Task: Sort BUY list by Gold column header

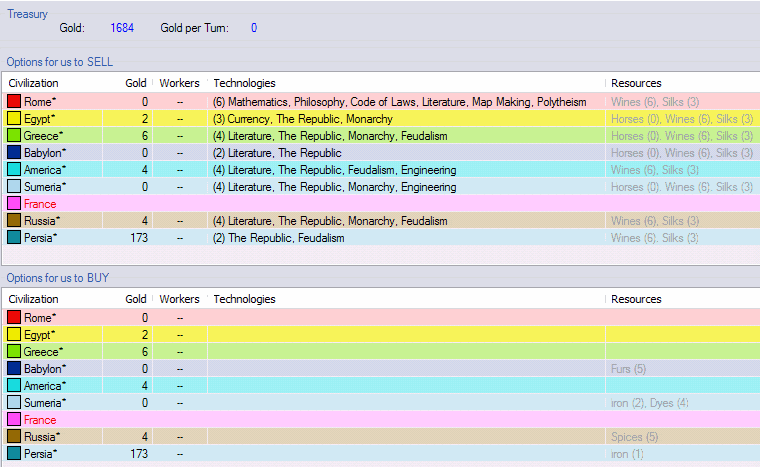Action: [x=136, y=299]
